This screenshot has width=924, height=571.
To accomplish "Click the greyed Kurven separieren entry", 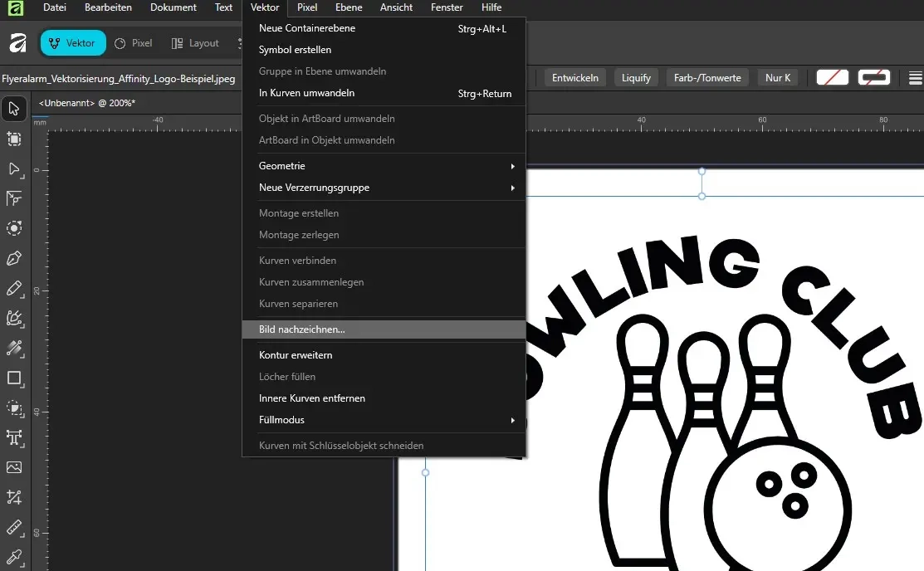I will coord(384,304).
